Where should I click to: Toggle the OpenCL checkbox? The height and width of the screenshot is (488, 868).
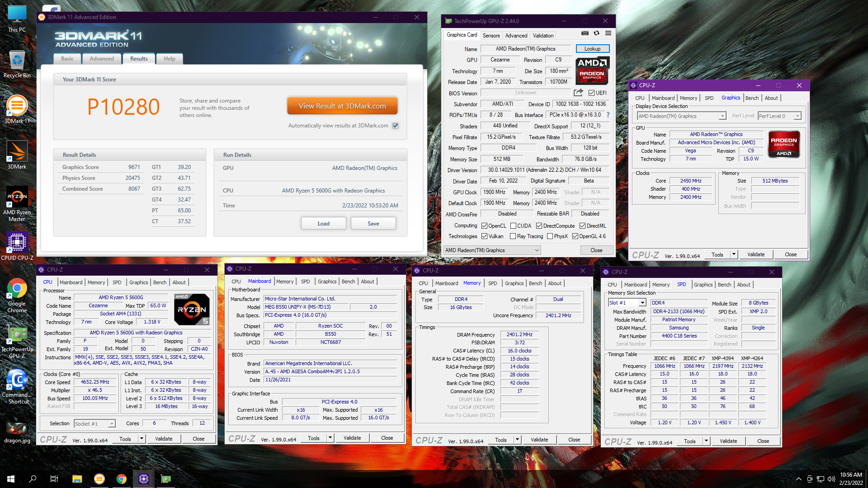[x=485, y=226]
